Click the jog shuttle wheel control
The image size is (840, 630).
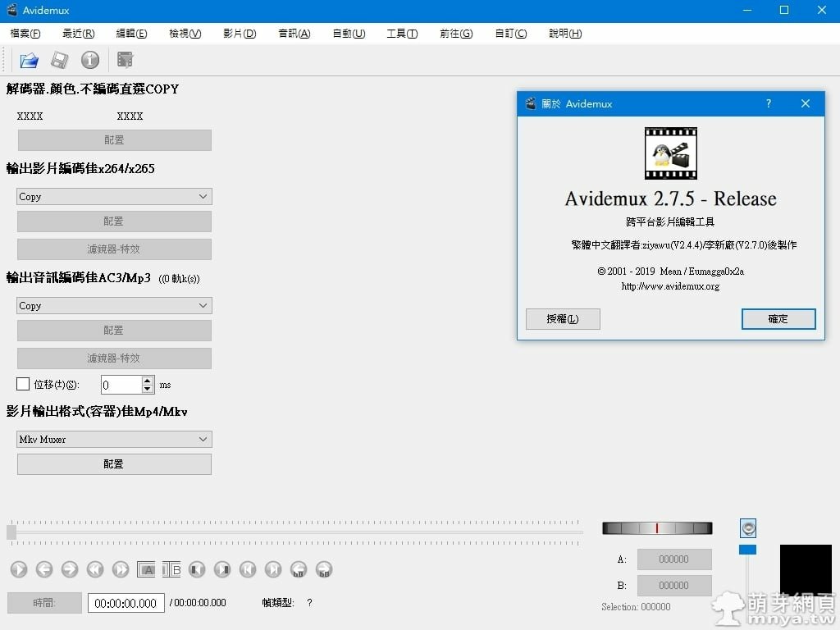(657, 528)
